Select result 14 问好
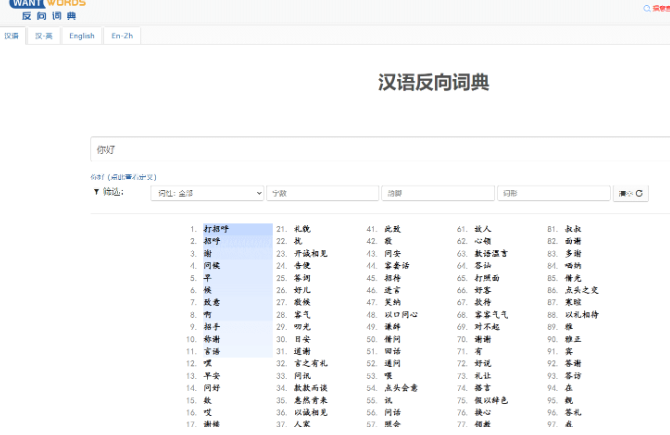This screenshot has width=670, height=435. (x=212, y=388)
